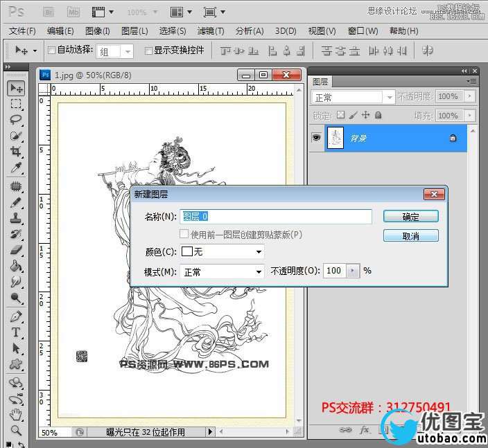Click the 名称 text field
Viewport: 488px width, 448px height.
pyautogui.click(x=276, y=216)
